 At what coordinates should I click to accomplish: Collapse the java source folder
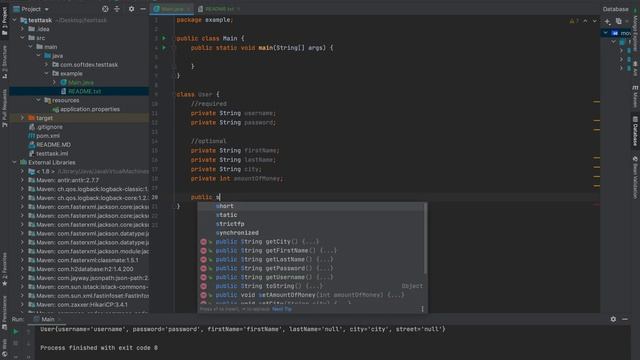pyautogui.click(x=39, y=56)
